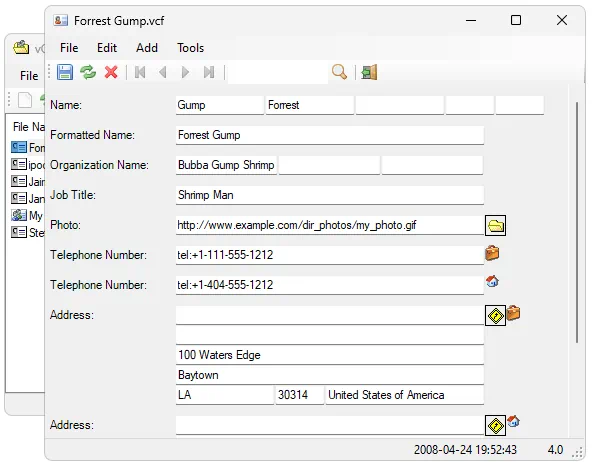Viewport: 592px width, 462px height.
Task: Click postal code field 30314
Action: [x=300, y=395]
